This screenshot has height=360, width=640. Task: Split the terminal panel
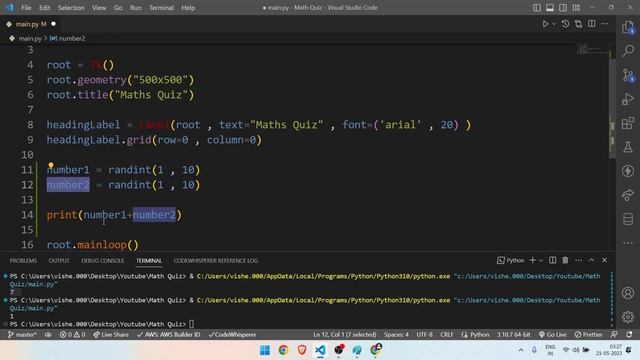pyautogui.click(x=552, y=260)
